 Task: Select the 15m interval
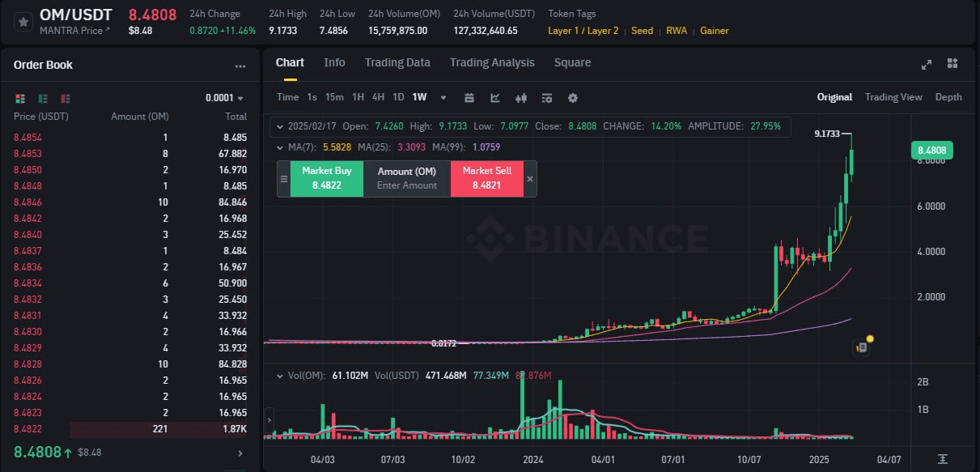pos(334,97)
